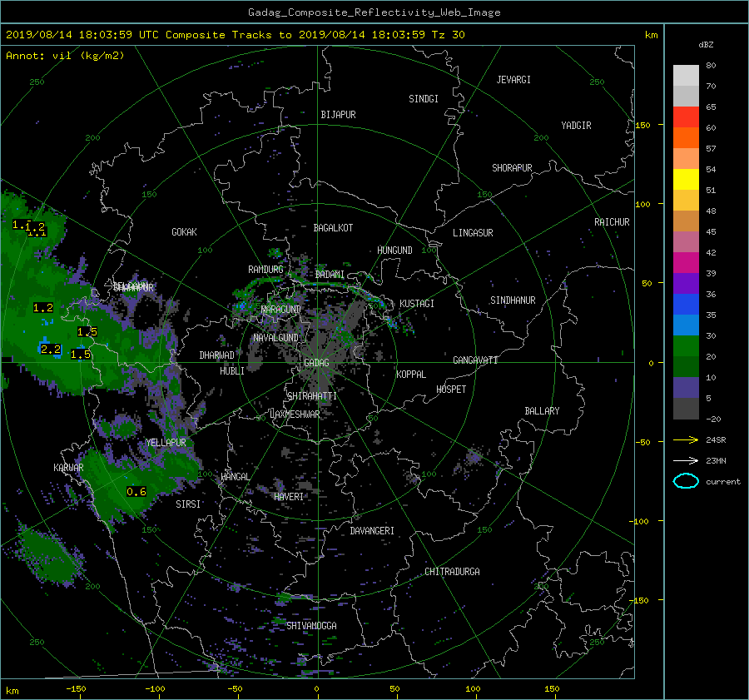Click the BALLARY city label

pyautogui.click(x=542, y=411)
